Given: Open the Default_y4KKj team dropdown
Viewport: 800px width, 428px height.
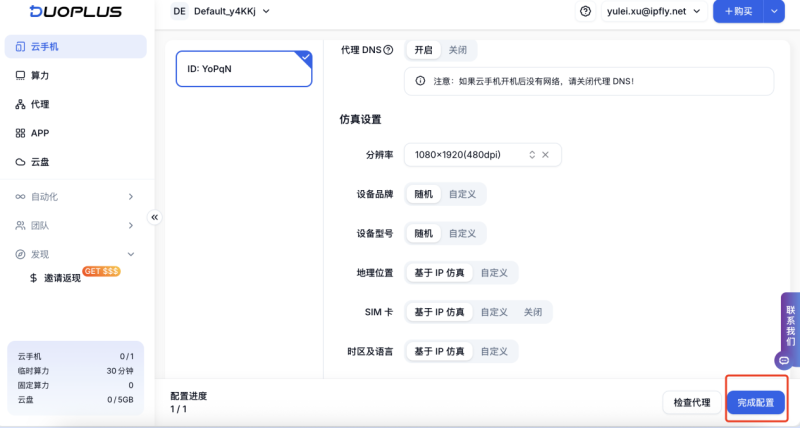Looking at the screenshot, I should click(232, 11).
